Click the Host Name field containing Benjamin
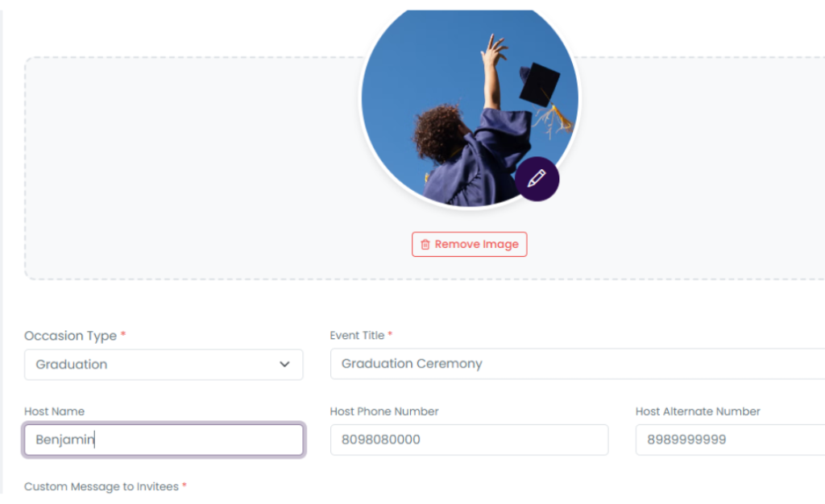The width and height of the screenshot is (825, 504). click(x=164, y=440)
